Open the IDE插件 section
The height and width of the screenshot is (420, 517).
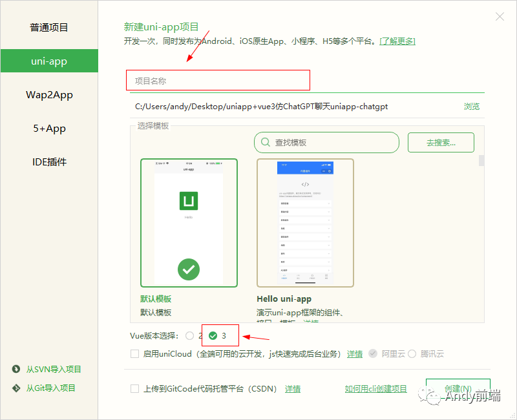pos(49,162)
